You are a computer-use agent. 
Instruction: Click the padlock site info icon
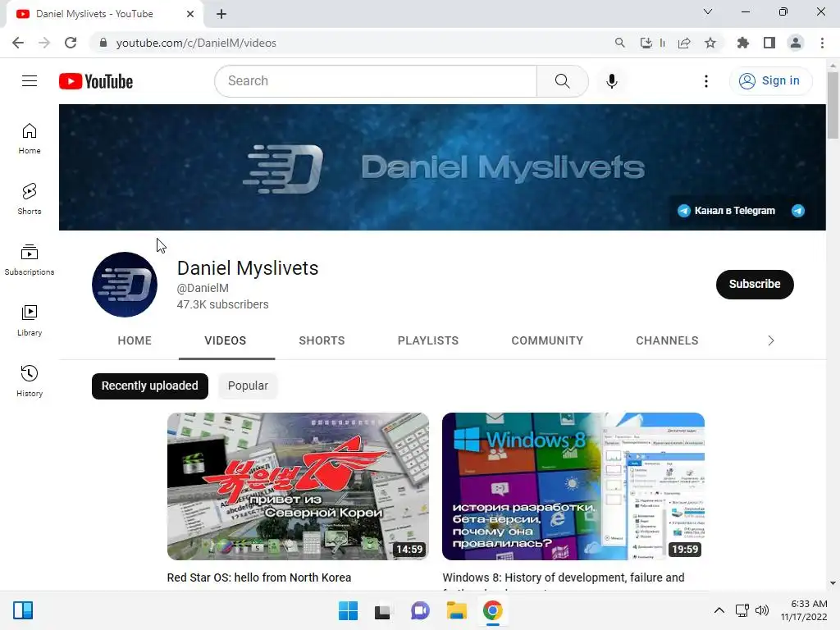(103, 43)
